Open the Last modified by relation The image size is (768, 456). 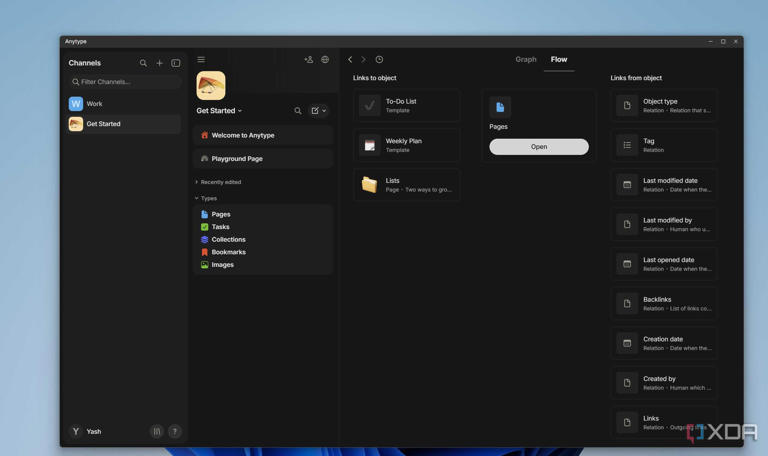click(664, 224)
